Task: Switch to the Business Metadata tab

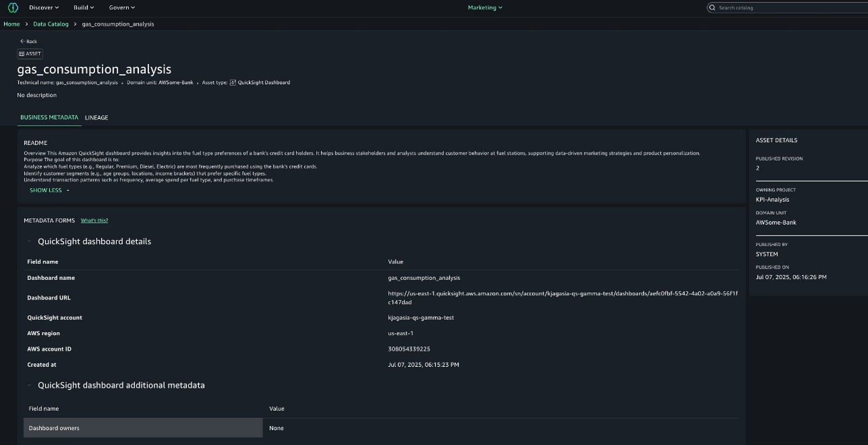Action: (x=49, y=117)
